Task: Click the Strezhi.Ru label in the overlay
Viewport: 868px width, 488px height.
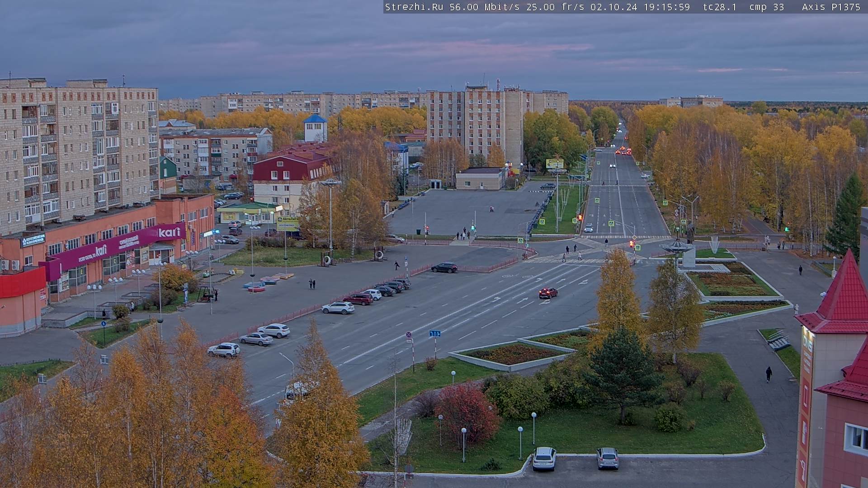Action: (414, 7)
